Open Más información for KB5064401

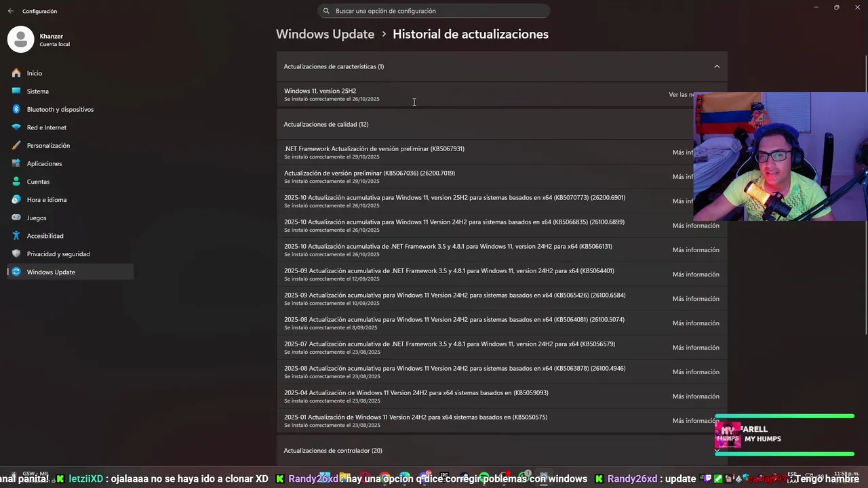point(696,274)
